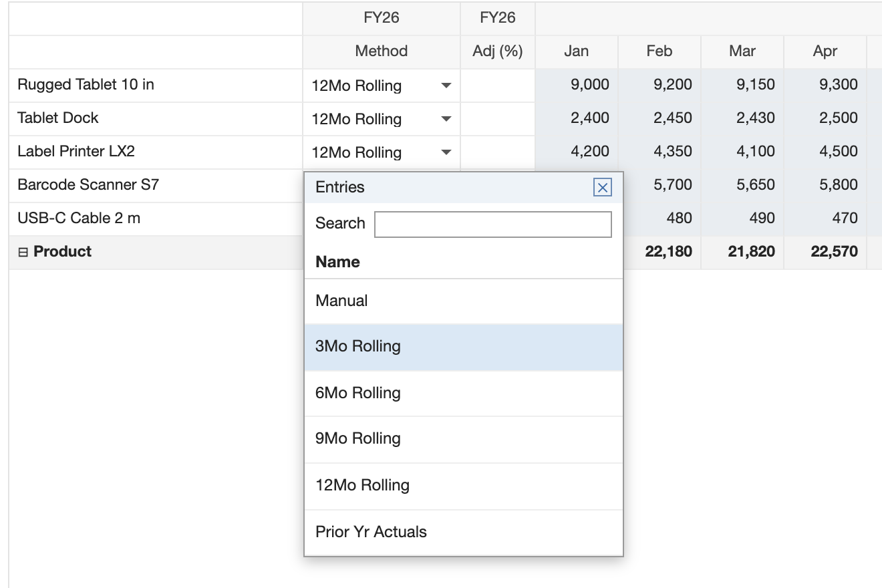Choose 12Mo Rolling in Entries list

[464, 486]
